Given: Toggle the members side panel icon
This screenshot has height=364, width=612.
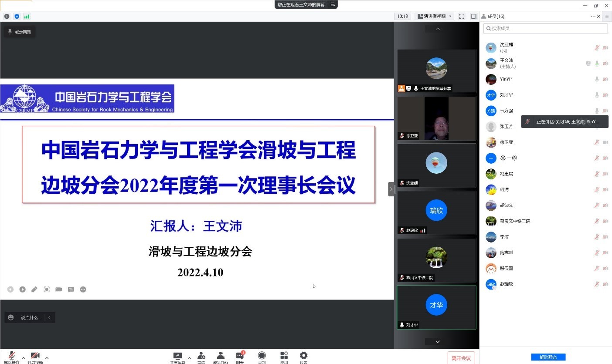Looking at the screenshot, I should [x=474, y=17].
